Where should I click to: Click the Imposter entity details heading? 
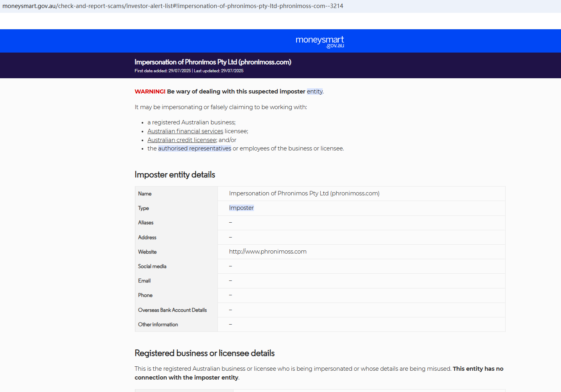(175, 175)
